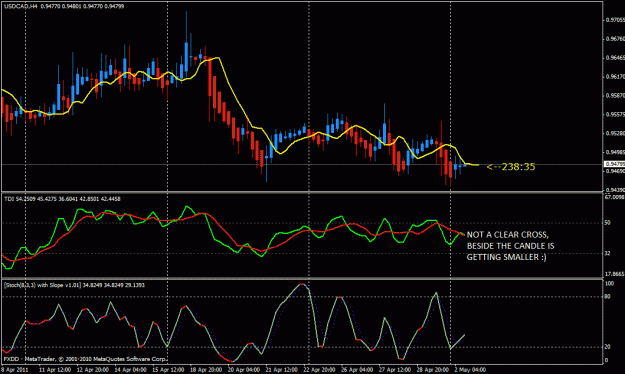This screenshot has height=374, width=625.
Task: Click the 11 Apr 12:00 time label
Action: click(x=55, y=370)
